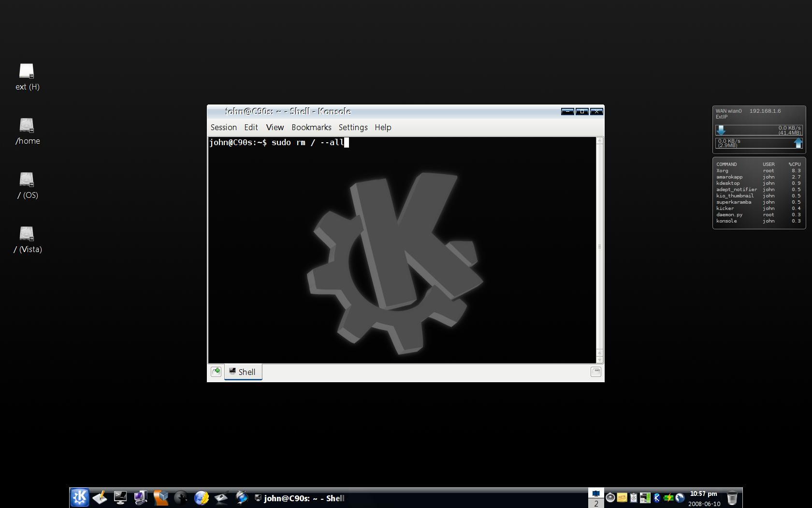
Task: Click the WAN wlan0 label in network widget
Action: tap(728, 111)
